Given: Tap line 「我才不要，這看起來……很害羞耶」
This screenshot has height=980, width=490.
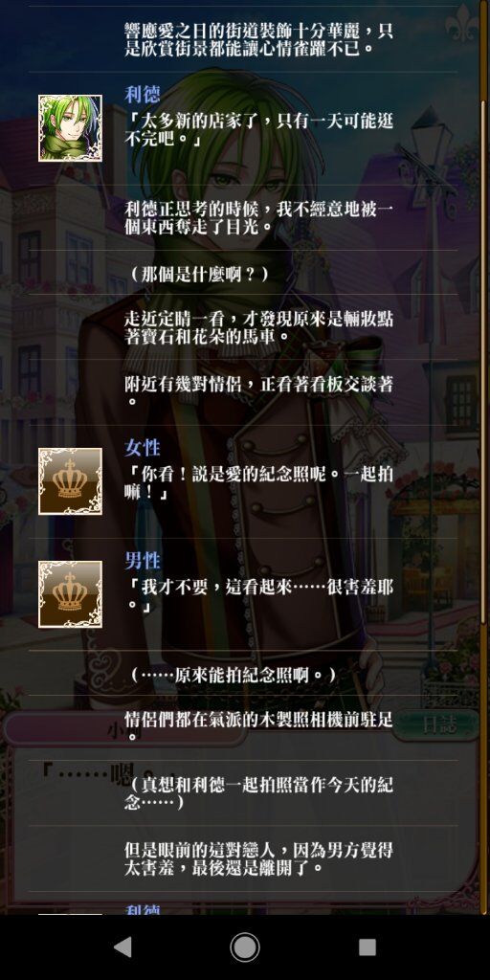Looking at the screenshot, I should point(258,595).
